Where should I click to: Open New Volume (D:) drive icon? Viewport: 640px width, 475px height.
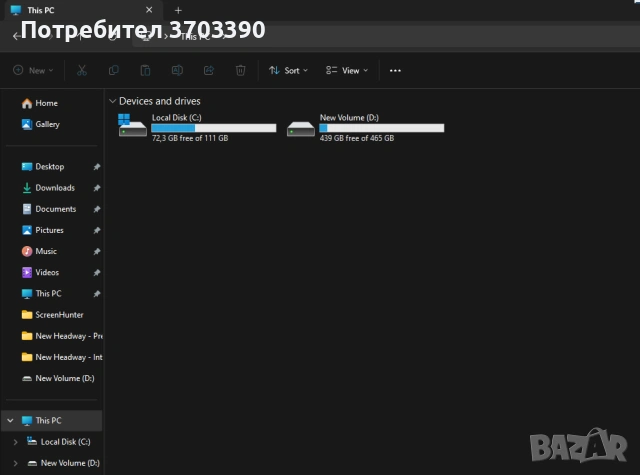[x=300, y=129]
